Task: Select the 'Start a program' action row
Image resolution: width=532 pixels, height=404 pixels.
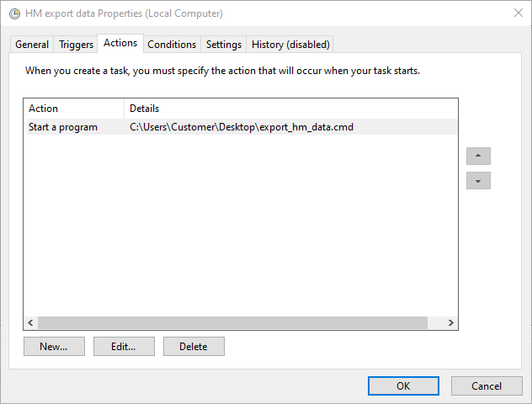Action: (x=242, y=127)
